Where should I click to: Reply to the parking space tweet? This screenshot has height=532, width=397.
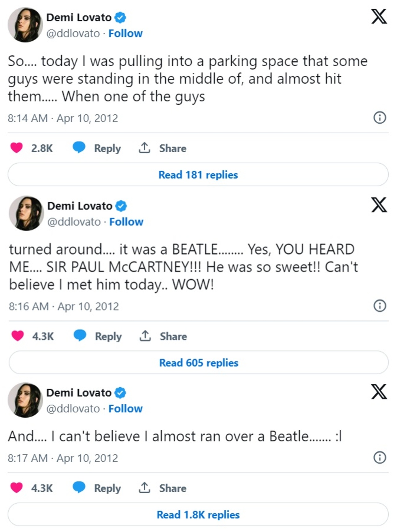coord(97,148)
